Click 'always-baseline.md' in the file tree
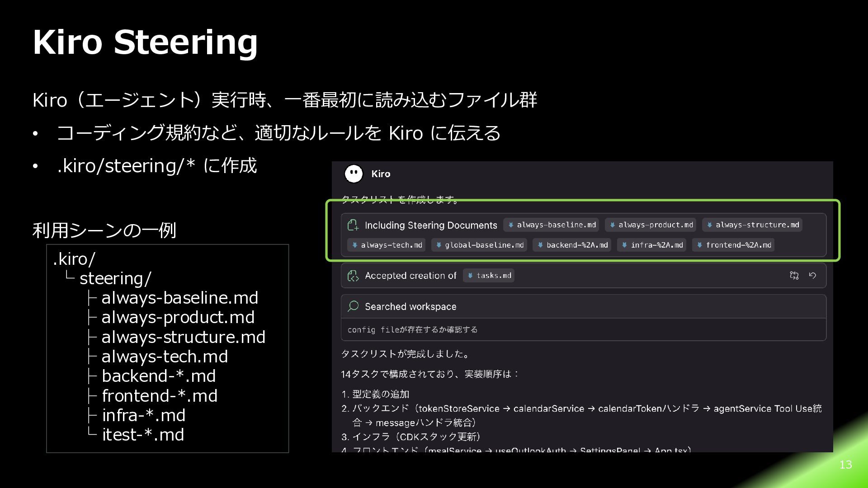This screenshot has height=488, width=868. 180,298
